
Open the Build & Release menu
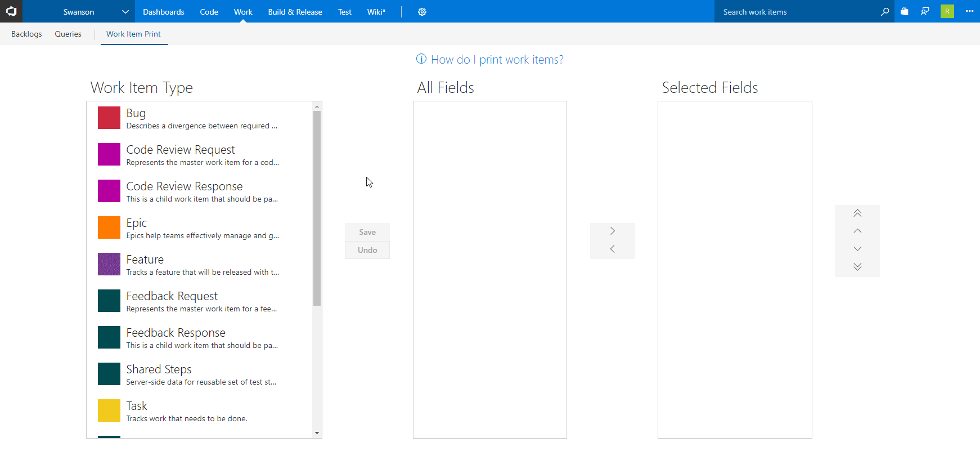[295, 12]
